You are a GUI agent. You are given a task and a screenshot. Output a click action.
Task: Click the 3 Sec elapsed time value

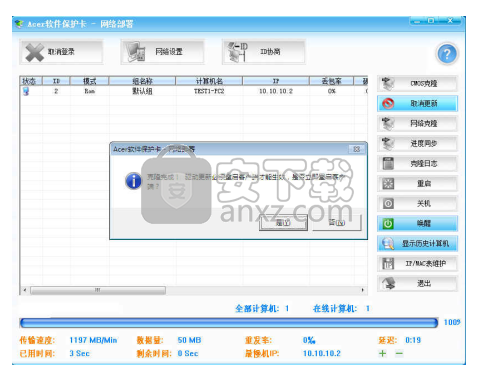[x=79, y=353]
